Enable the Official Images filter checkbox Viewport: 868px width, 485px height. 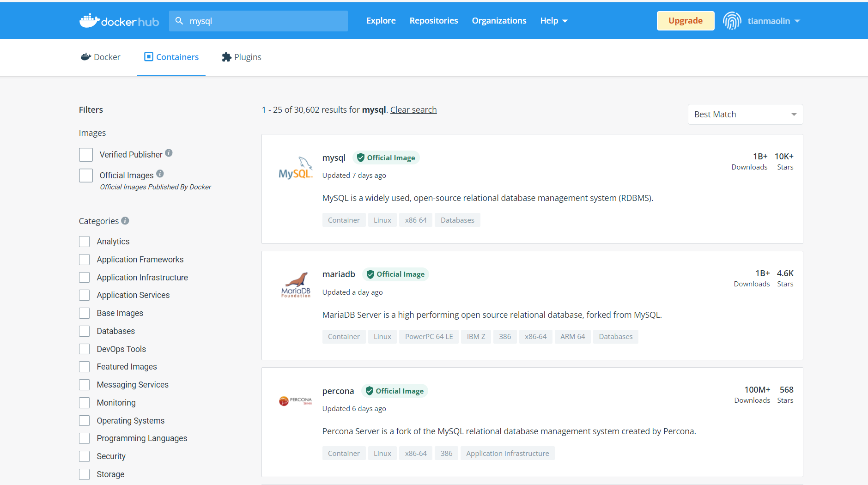(x=86, y=176)
